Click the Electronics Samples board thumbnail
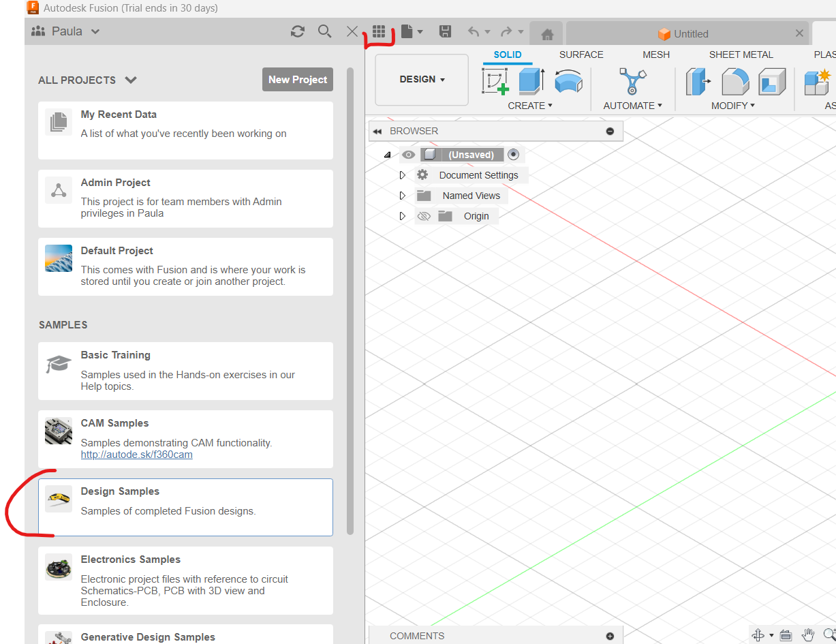This screenshot has height=644, width=836. tap(59, 567)
